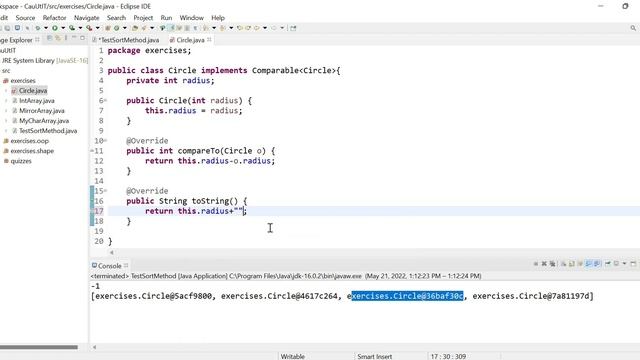Click Smart Insert status bar field
The height and width of the screenshot is (360, 640).
(375, 356)
